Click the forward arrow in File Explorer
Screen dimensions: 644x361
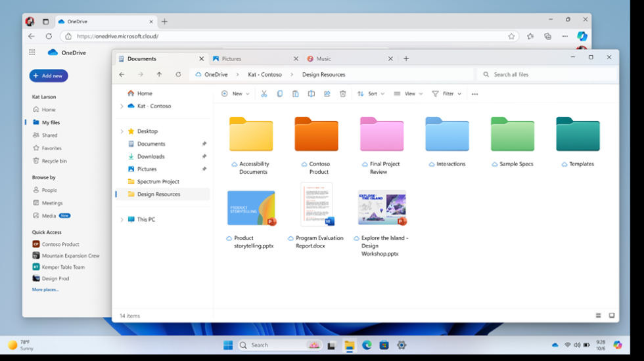[141, 75]
